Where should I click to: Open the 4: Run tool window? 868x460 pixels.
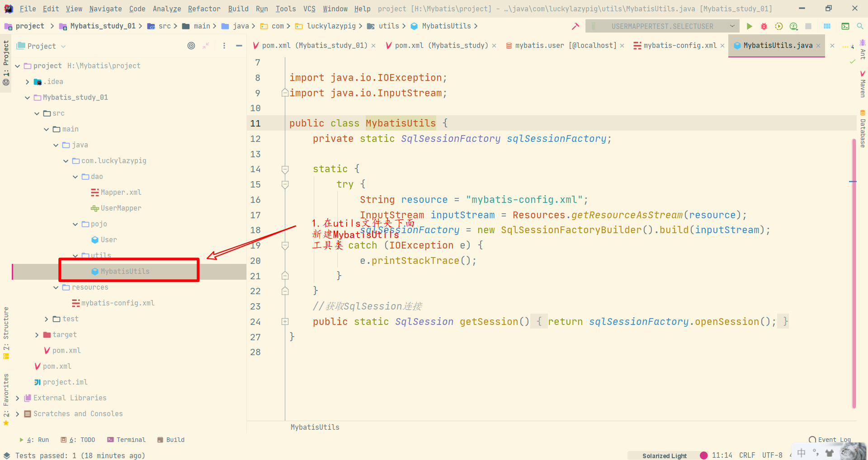[x=34, y=440]
